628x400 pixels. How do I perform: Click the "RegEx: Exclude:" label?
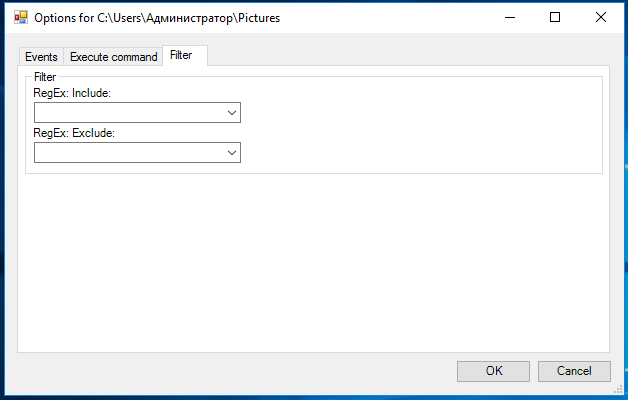coord(74,133)
